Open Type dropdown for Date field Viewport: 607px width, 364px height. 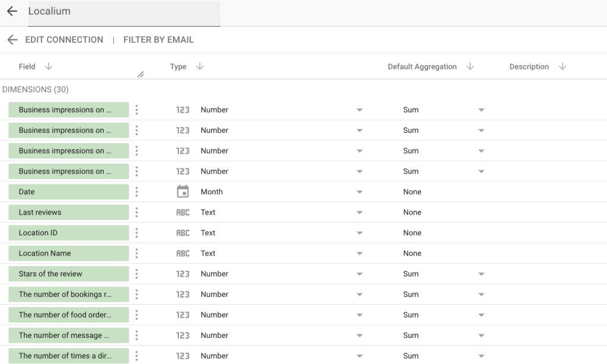click(360, 192)
